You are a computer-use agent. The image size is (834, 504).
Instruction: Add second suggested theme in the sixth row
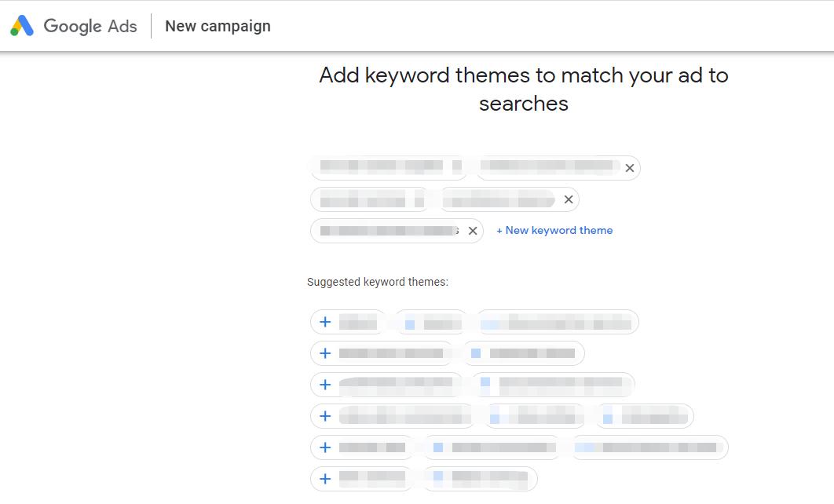pyautogui.click(x=438, y=479)
